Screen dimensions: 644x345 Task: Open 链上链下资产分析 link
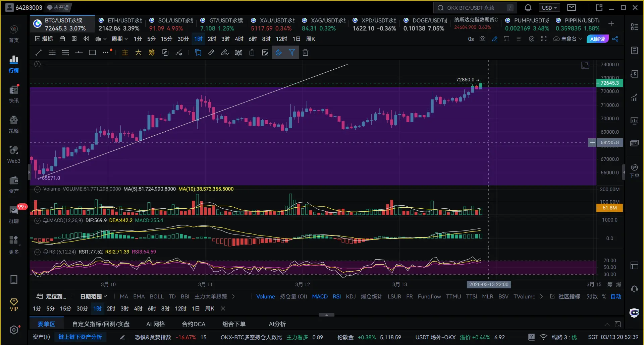click(80, 337)
